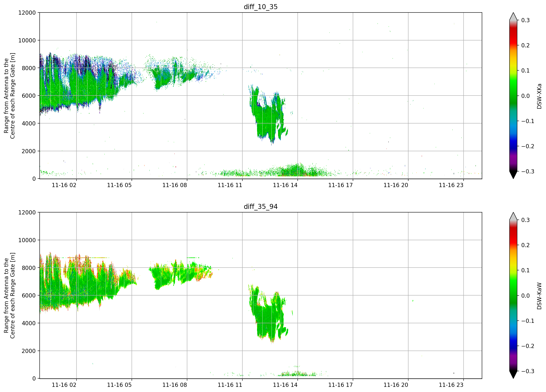546x392 pixels.
Task: Click the −0.3 tick on DSW-XKa colorbar
Action: pos(528,171)
